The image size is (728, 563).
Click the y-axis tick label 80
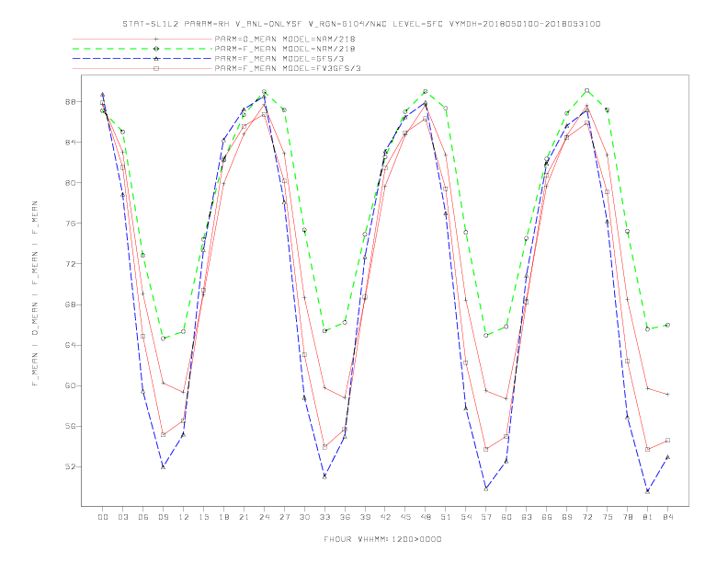[72, 182]
